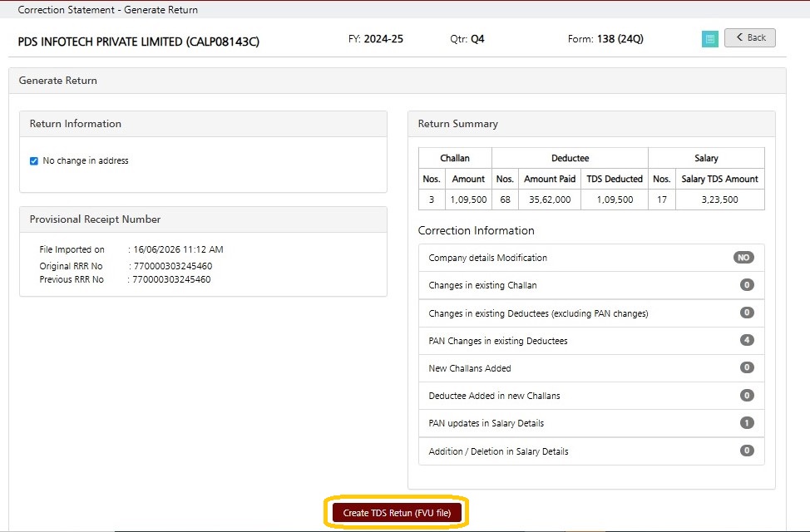Go back using the Back button

[x=750, y=37]
